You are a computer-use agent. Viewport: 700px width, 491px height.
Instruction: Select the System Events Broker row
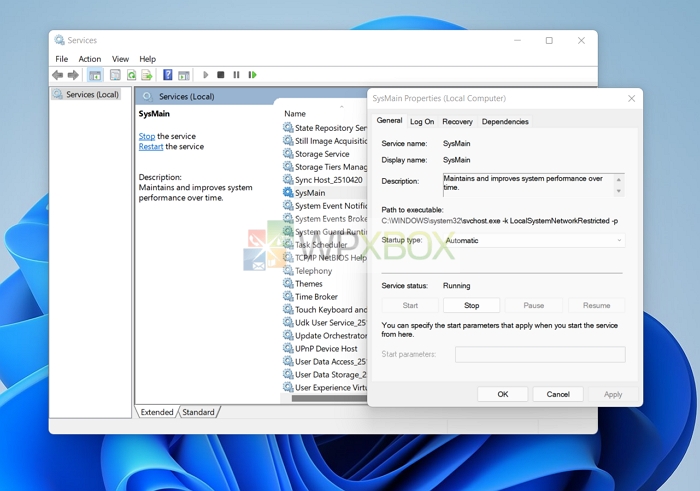click(325, 218)
